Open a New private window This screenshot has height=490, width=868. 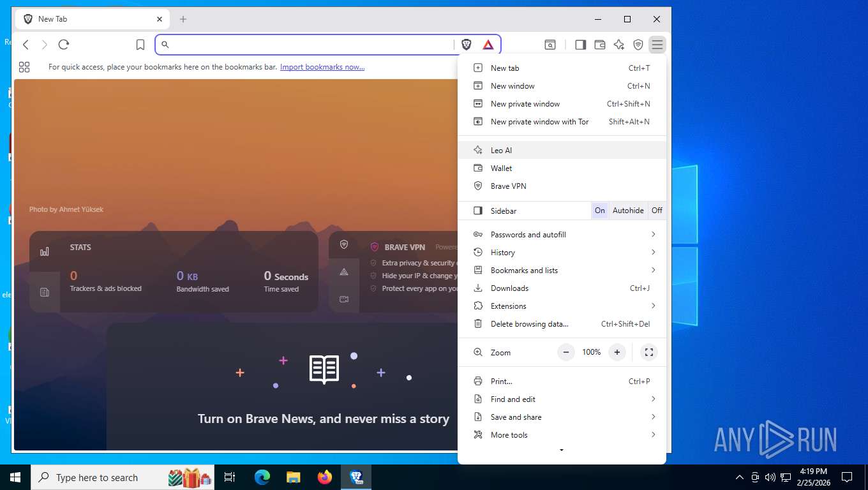coord(562,104)
